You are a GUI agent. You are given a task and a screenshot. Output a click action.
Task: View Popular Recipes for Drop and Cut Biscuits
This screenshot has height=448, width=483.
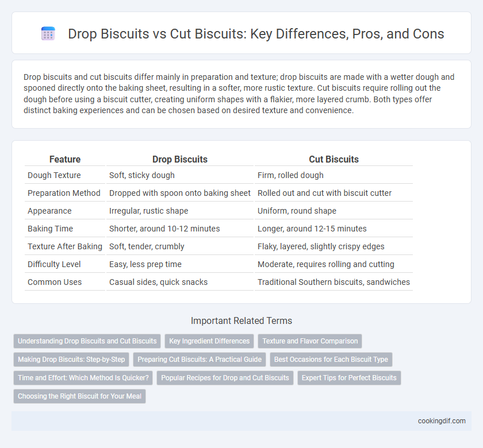pos(225,378)
